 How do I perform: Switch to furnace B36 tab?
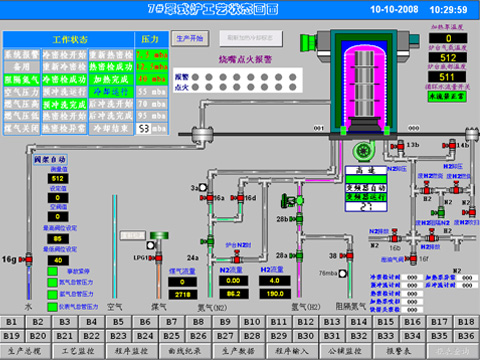point(466,336)
